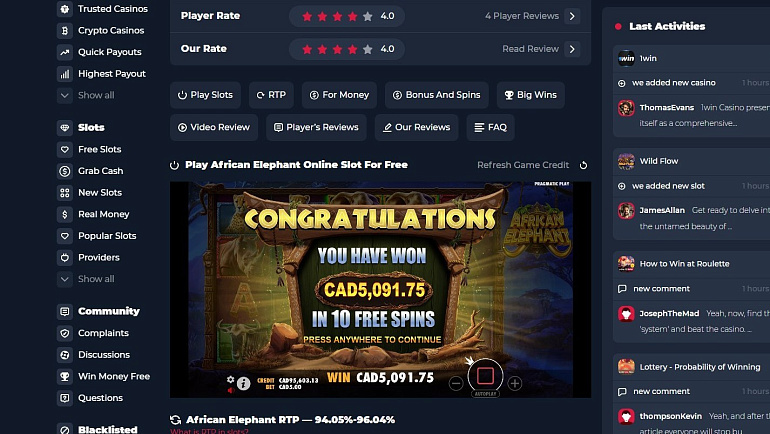This screenshot has height=434, width=770.
Task: Open Crypto Casinos sidebar icon
Action: click(64, 30)
